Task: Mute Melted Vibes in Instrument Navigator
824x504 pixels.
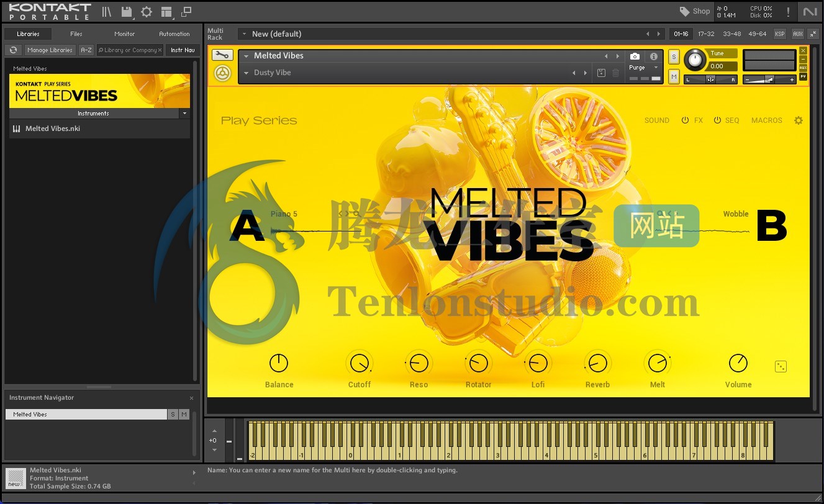Action: (184, 414)
